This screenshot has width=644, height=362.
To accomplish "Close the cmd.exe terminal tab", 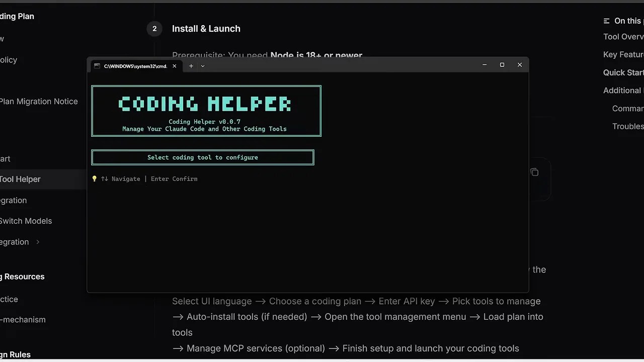I will [175, 66].
